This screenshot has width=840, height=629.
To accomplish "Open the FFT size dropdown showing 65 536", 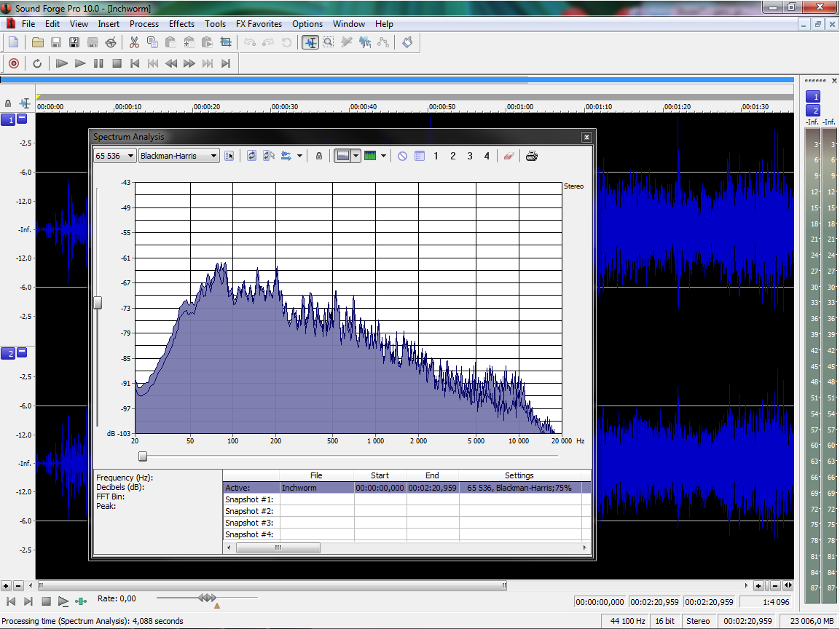I will tap(114, 156).
